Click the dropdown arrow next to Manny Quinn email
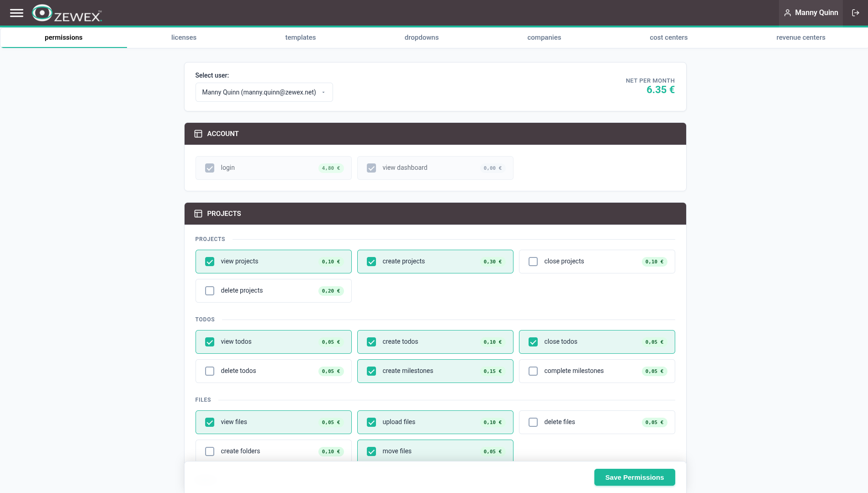Image resolution: width=868 pixels, height=493 pixels. [323, 92]
